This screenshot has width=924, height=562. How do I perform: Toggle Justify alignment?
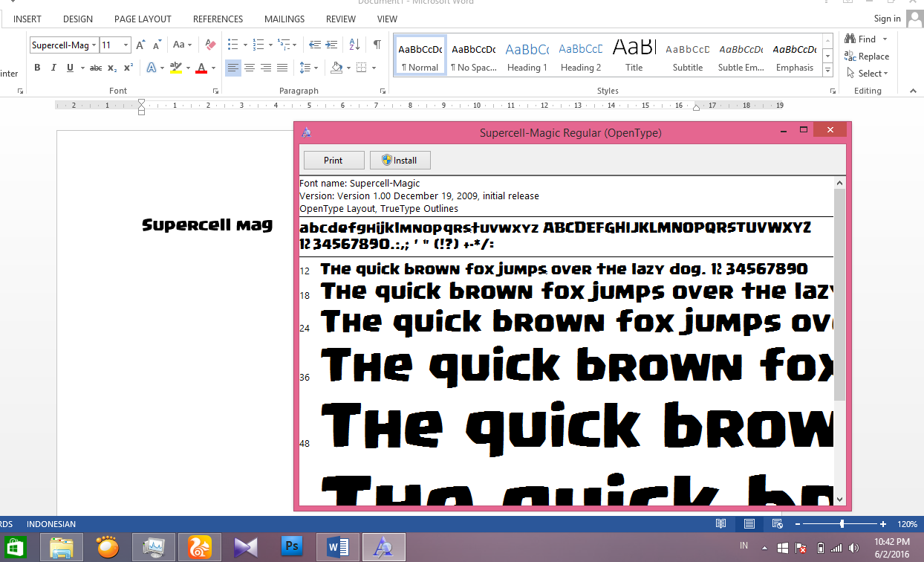tap(282, 68)
